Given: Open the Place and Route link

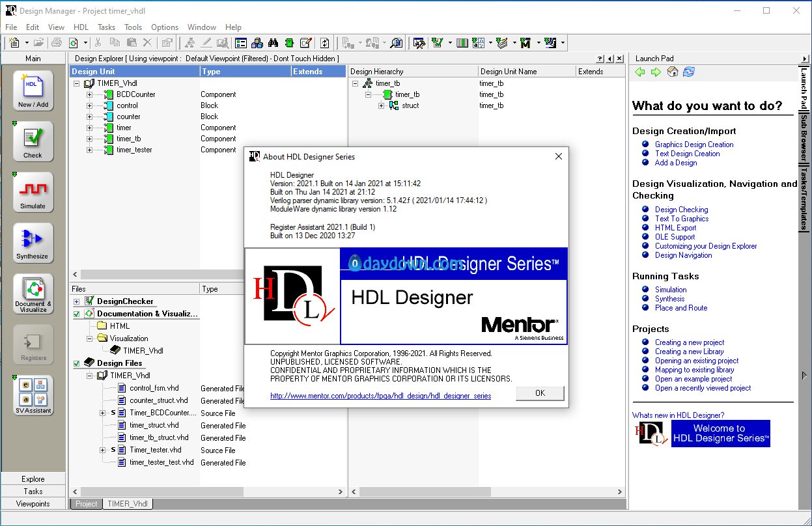Looking at the screenshot, I should click(681, 308).
